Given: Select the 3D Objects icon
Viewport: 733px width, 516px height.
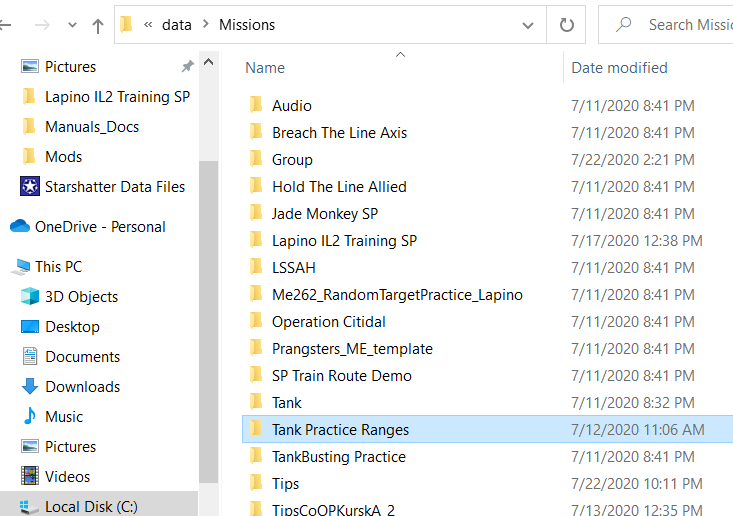Looking at the screenshot, I should click(x=30, y=296).
